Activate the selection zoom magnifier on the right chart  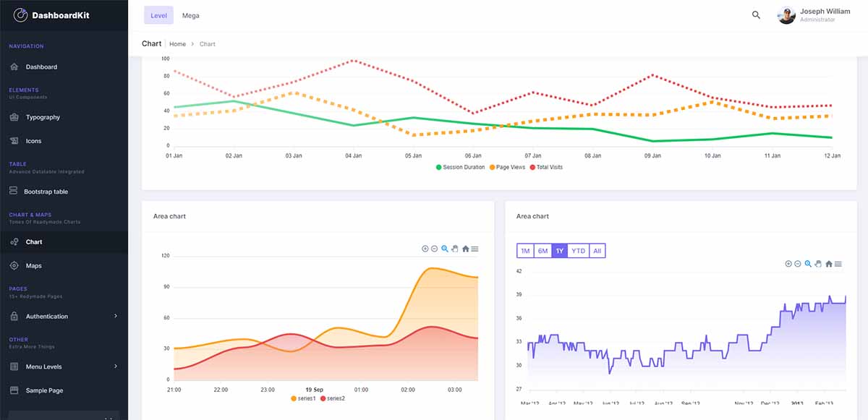[x=808, y=264]
